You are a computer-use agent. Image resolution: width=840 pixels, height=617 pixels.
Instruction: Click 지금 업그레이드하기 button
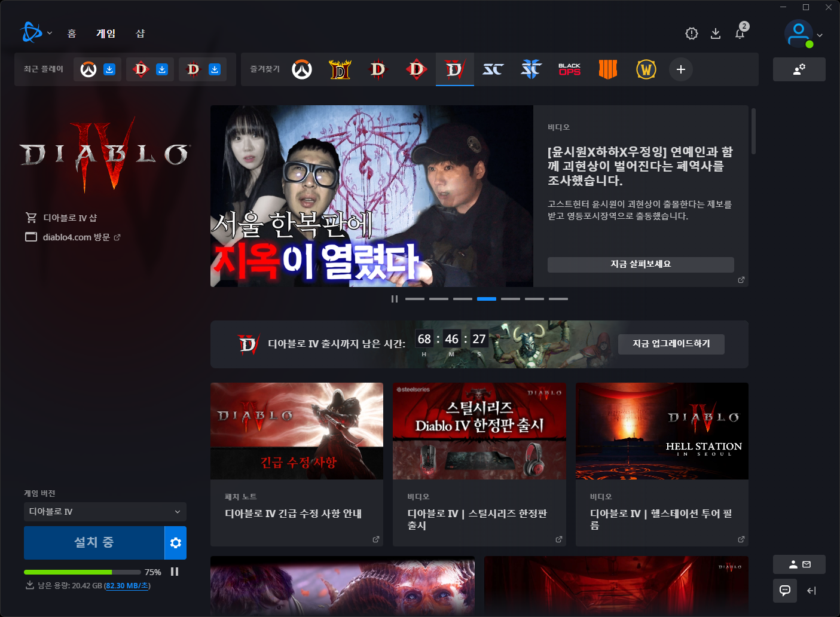[671, 344]
